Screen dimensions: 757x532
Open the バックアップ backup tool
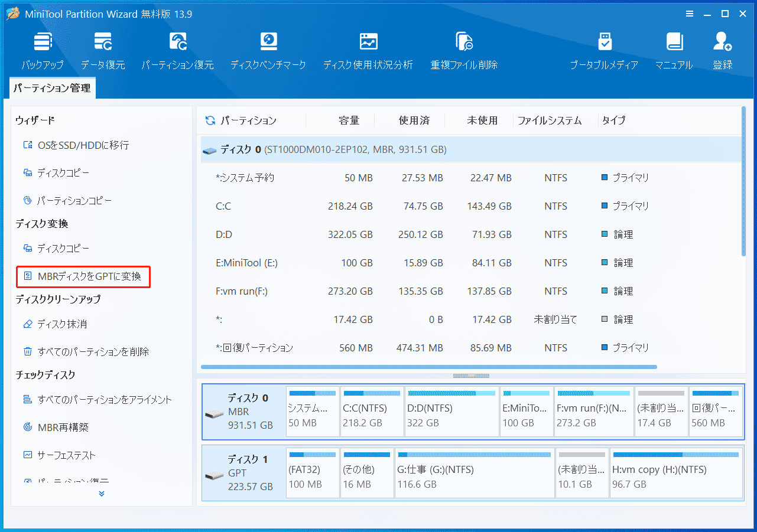click(42, 51)
